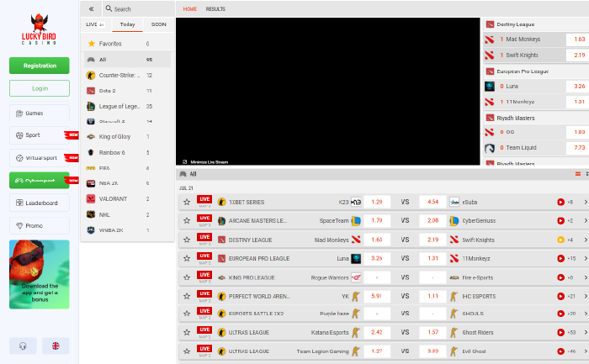Open the download app bonus banner
The width and height of the screenshot is (589, 364).
40,274
